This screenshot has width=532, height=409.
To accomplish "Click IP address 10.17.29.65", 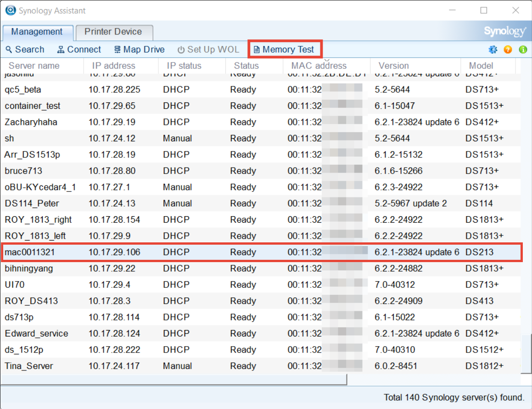I will 112,106.
